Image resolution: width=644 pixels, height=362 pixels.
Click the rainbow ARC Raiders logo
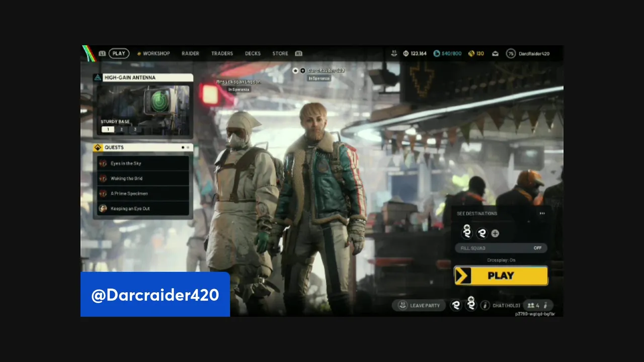tap(89, 53)
